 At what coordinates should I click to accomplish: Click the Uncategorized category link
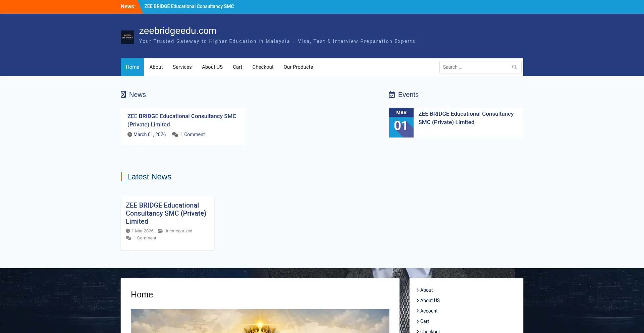[178, 231]
